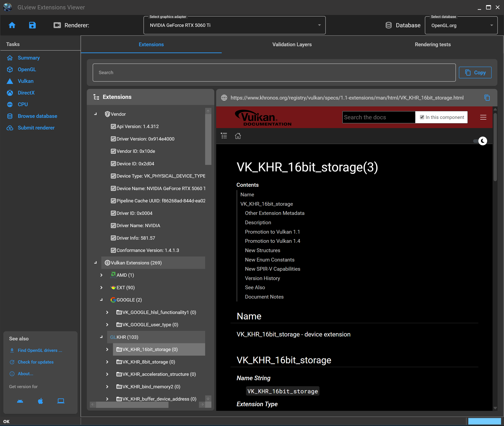The image size is (504, 426).
Task: Click the Home icon in top toolbar
Action: pyautogui.click(x=12, y=25)
